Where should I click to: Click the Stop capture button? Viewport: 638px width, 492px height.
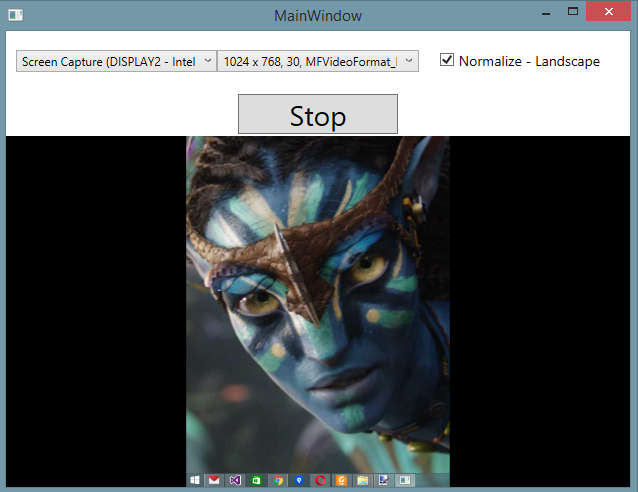(x=318, y=114)
